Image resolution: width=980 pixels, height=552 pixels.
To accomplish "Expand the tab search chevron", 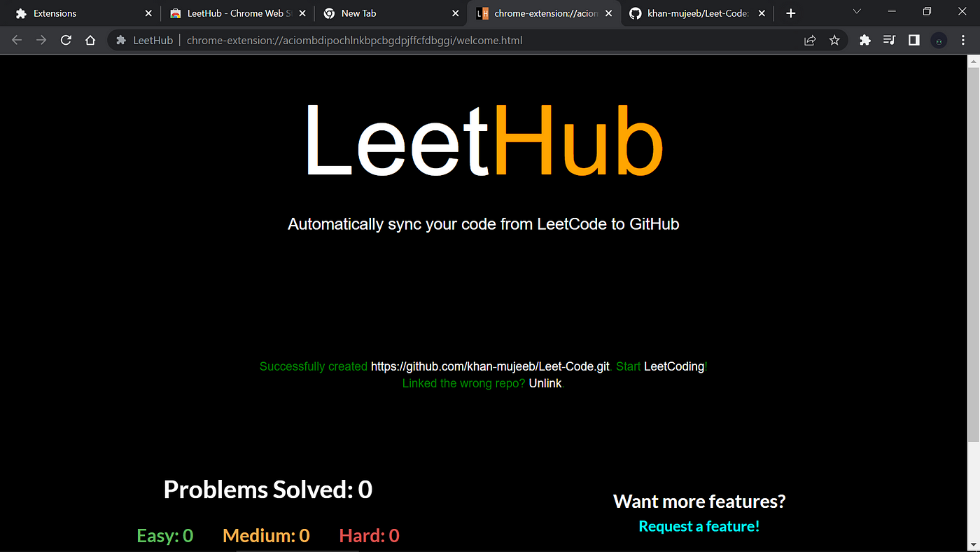I will [x=857, y=12].
